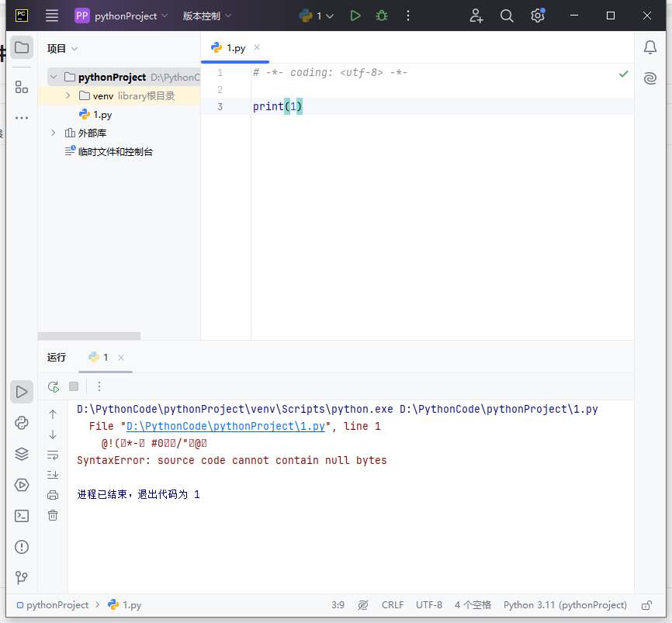Rerun the program in the Run panel
Screen dimensions: 672x623
click(53, 386)
